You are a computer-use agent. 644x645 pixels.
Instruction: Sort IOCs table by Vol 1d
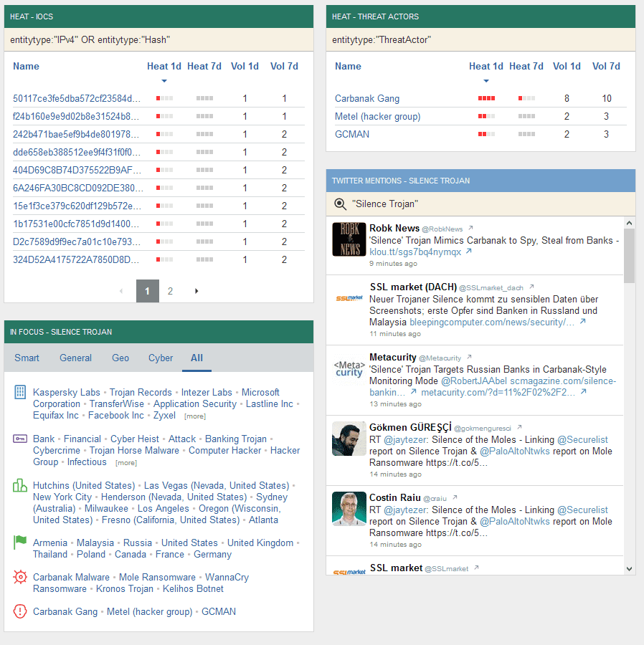click(x=245, y=66)
